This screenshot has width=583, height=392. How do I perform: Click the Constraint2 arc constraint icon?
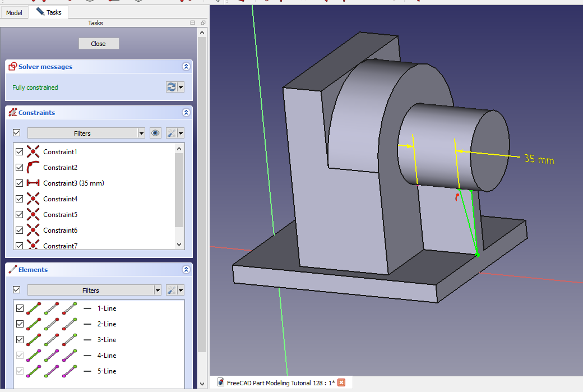34,168
